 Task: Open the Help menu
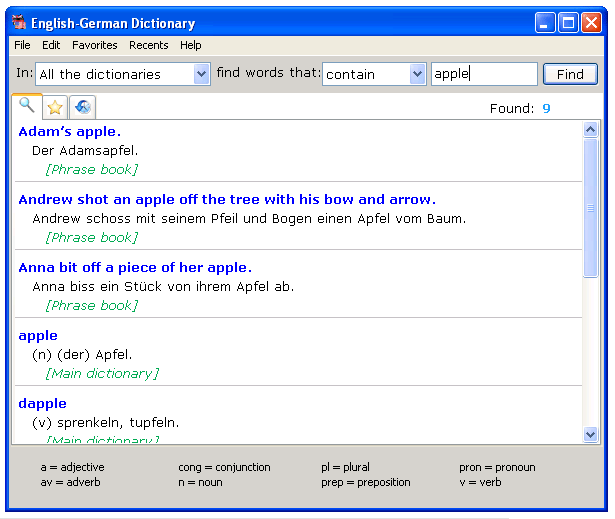[191, 45]
